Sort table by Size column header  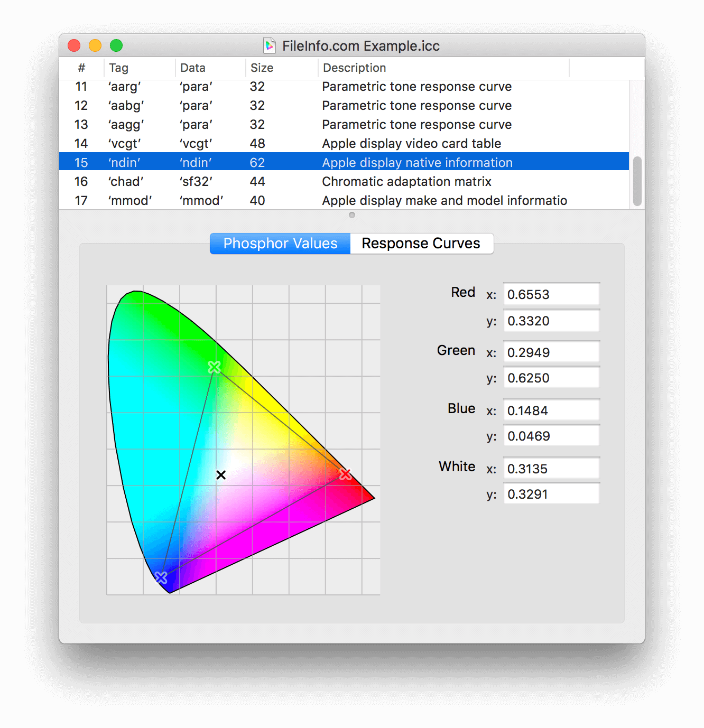pos(281,68)
